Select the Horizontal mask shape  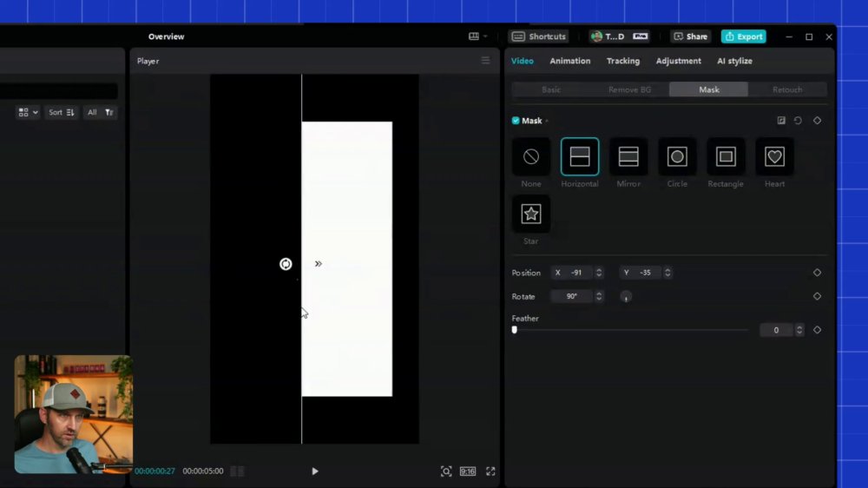click(x=580, y=157)
